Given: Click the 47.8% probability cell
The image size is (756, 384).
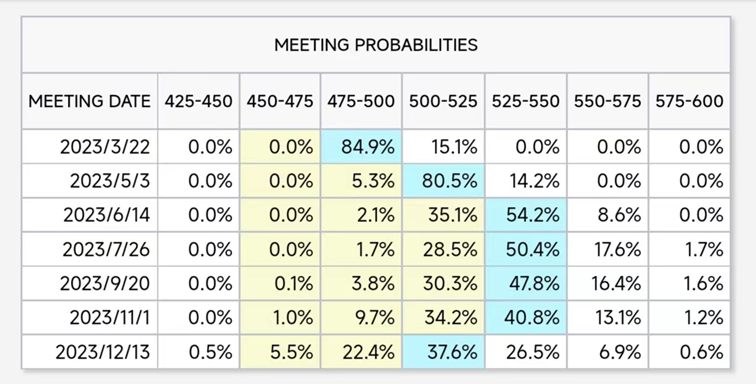Looking at the screenshot, I should (x=526, y=284).
